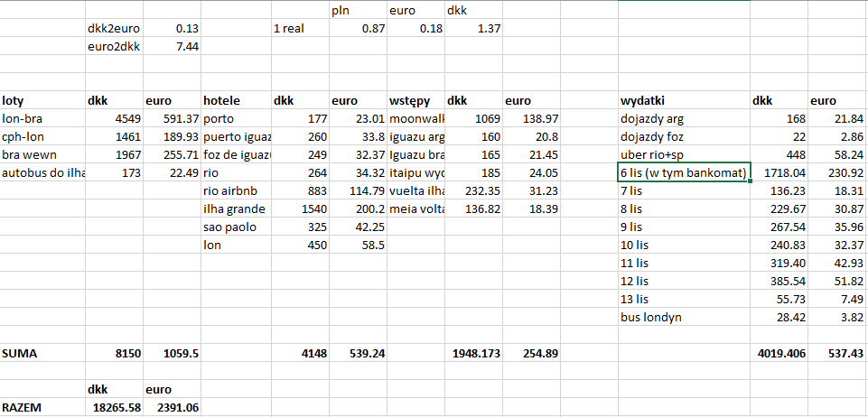Select the 114.79 euro cell

359,190
